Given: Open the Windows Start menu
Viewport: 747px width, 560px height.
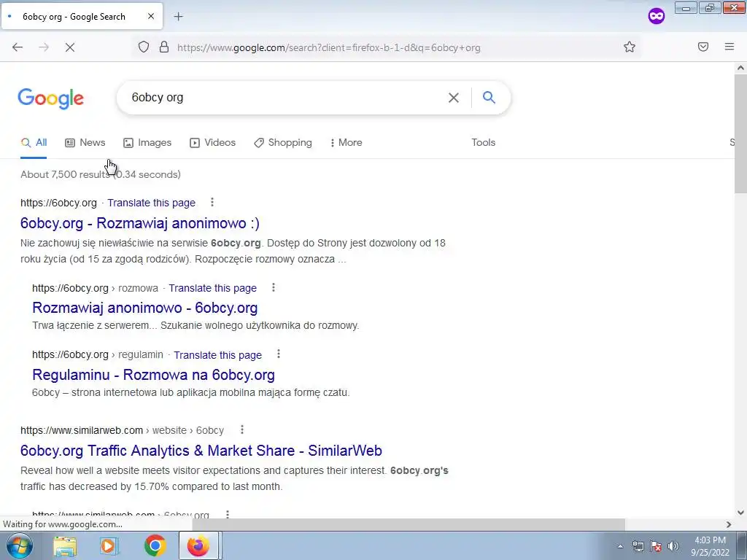Looking at the screenshot, I should (19, 545).
